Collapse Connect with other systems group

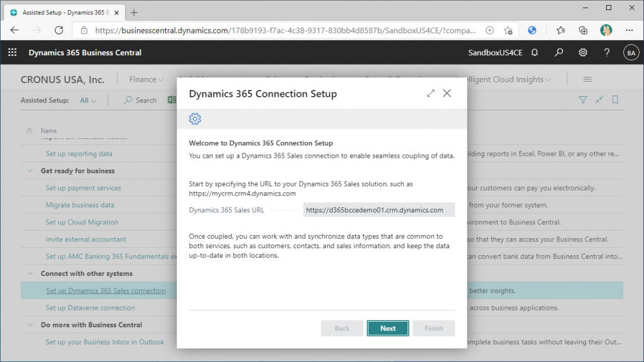click(x=30, y=273)
